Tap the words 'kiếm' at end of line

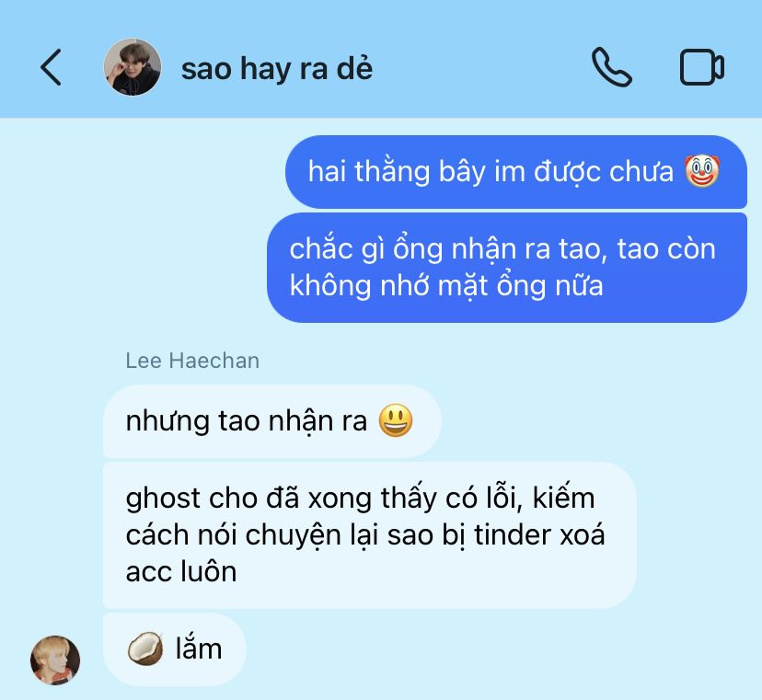564,498
